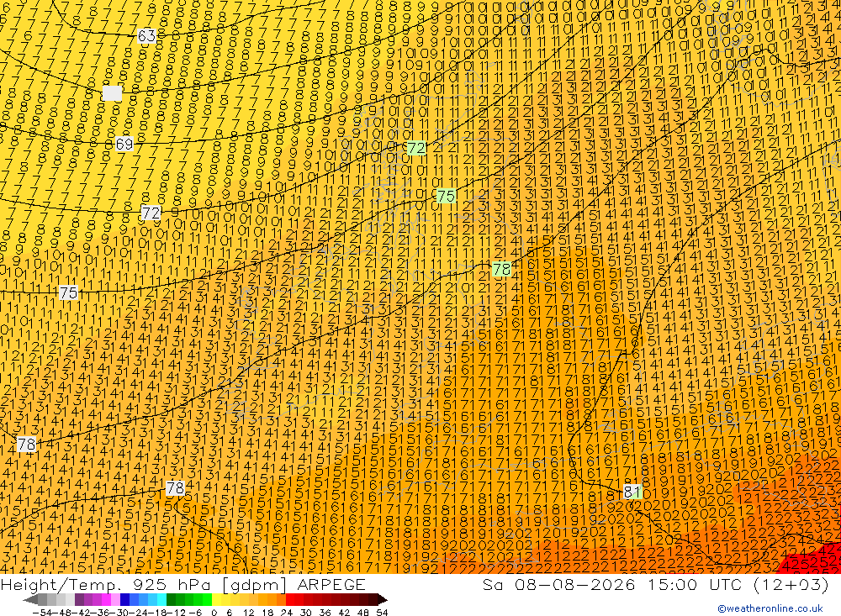Click the dark green legend swatch above -18
Image resolution: width=841 pixels, height=616 pixels.
point(171,600)
